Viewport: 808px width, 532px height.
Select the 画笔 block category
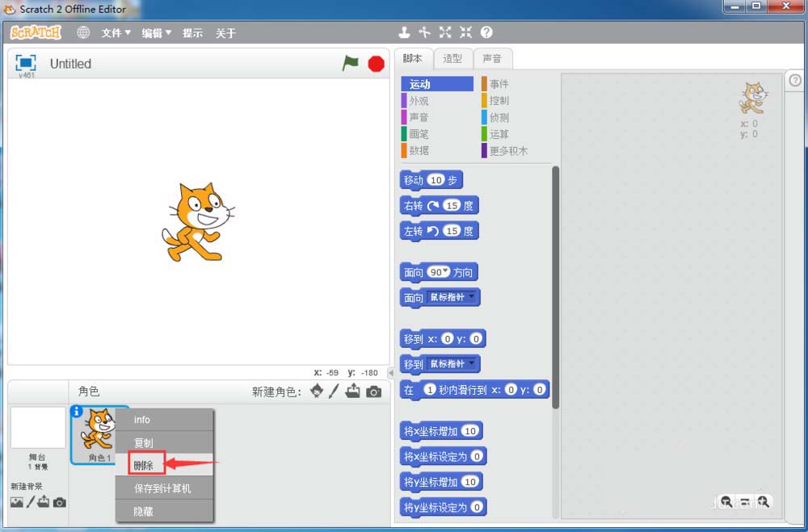coord(437,134)
